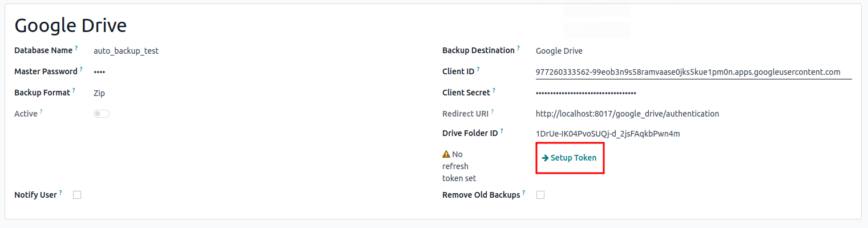Image resolution: width=868 pixels, height=228 pixels.
Task: Enable the Remove Old Backups checkbox
Action: click(540, 195)
